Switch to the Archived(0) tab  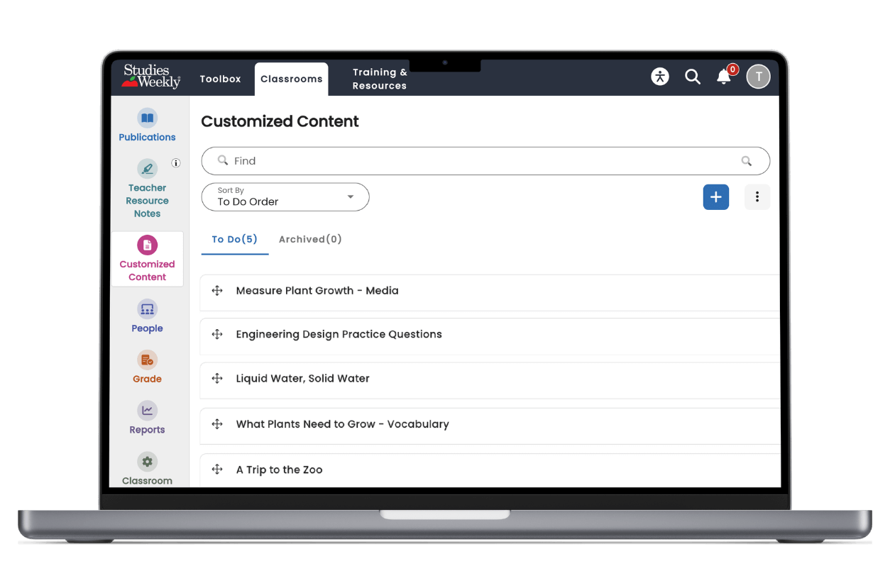pos(310,240)
